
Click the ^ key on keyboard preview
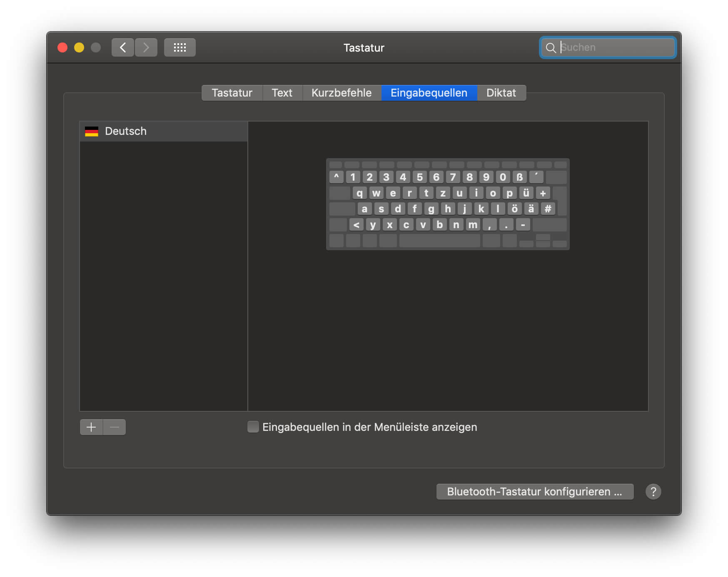tap(336, 177)
